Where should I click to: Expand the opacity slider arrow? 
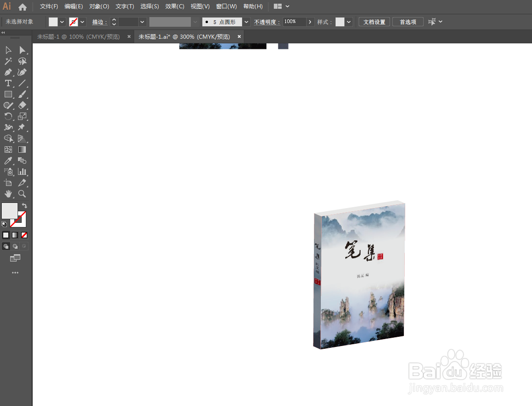(310, 22)
